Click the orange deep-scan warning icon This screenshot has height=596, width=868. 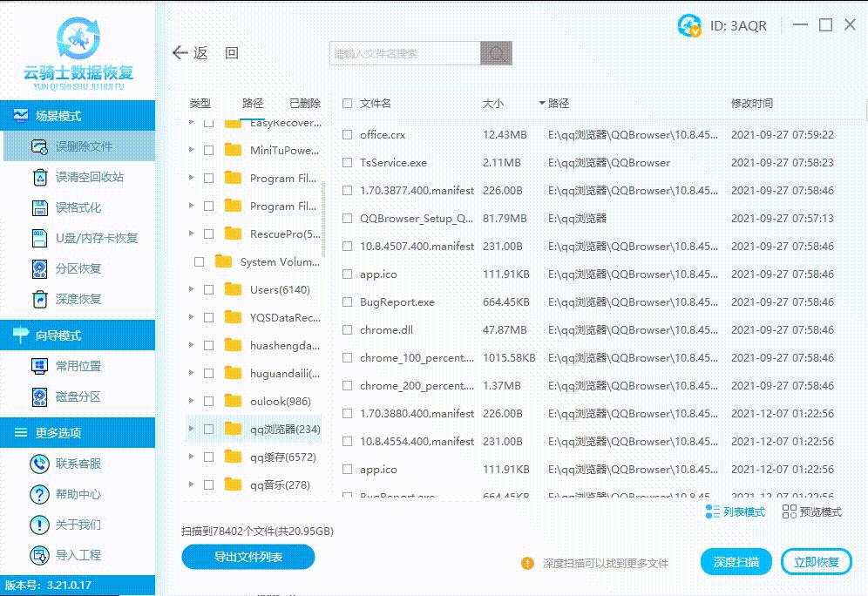click(x=527, y=563)
